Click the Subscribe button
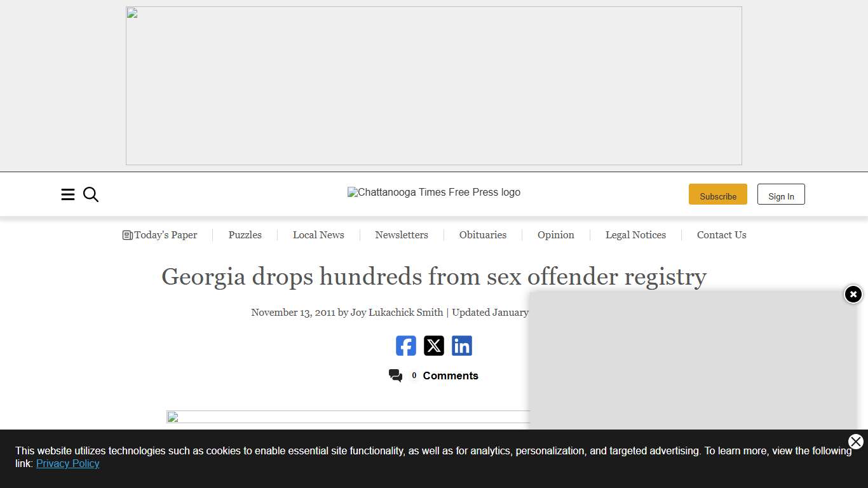The image size is (868, 488). click(718, 194)
